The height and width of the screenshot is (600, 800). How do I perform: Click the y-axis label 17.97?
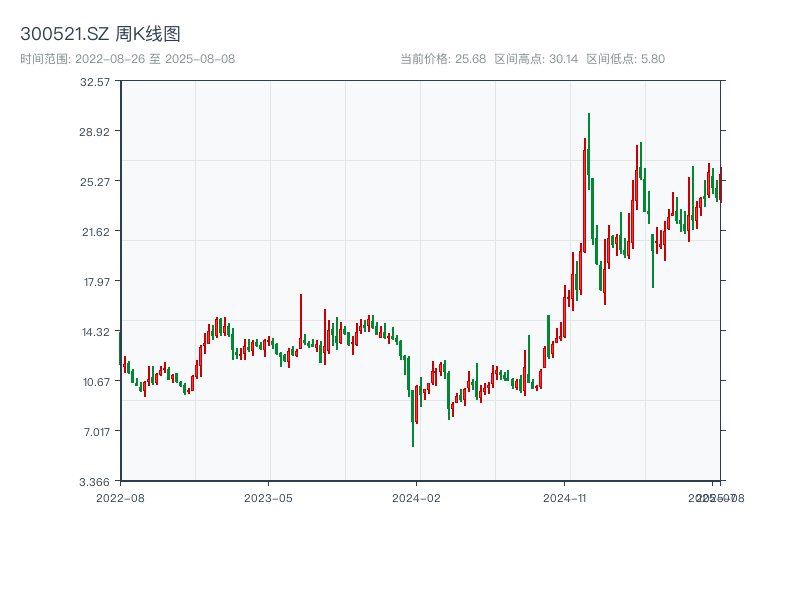[x=97, y=282]
